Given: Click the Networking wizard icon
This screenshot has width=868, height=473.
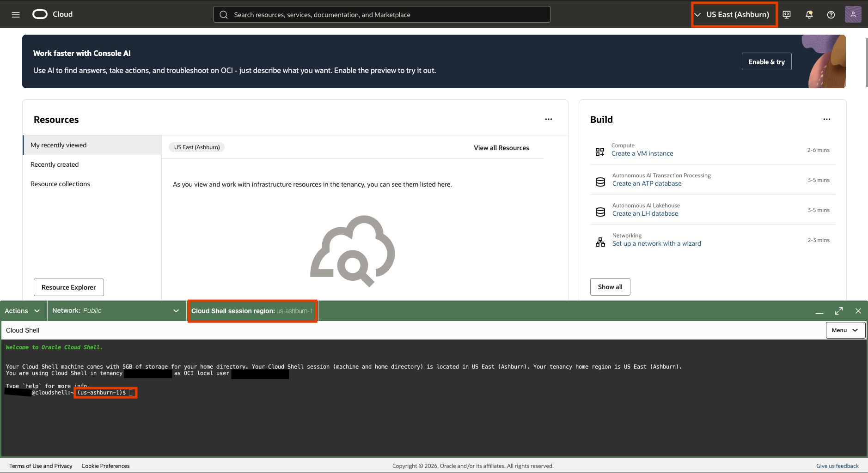Looking at the screenshot, I should 600,242.
